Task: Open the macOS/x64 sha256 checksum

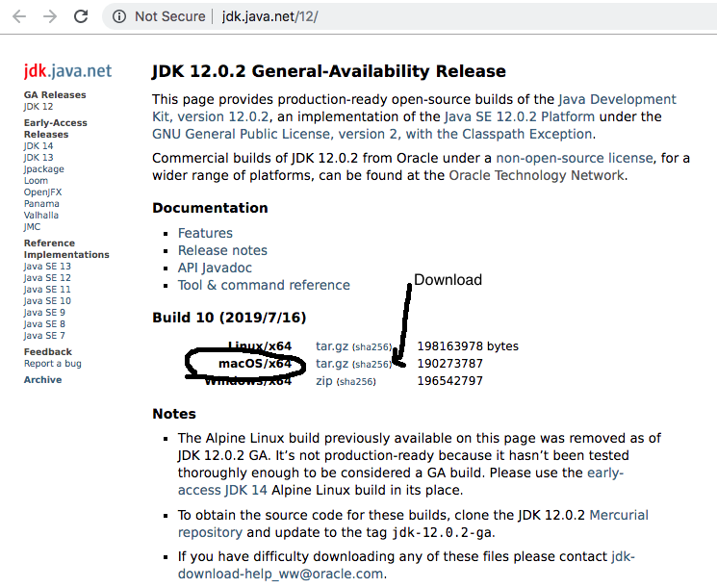Action: [372, 365]
